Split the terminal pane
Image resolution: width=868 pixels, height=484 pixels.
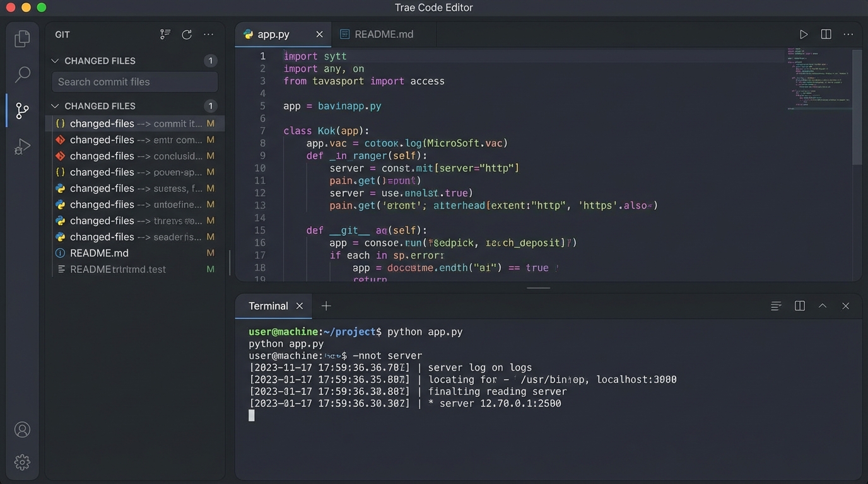point(799,306)
